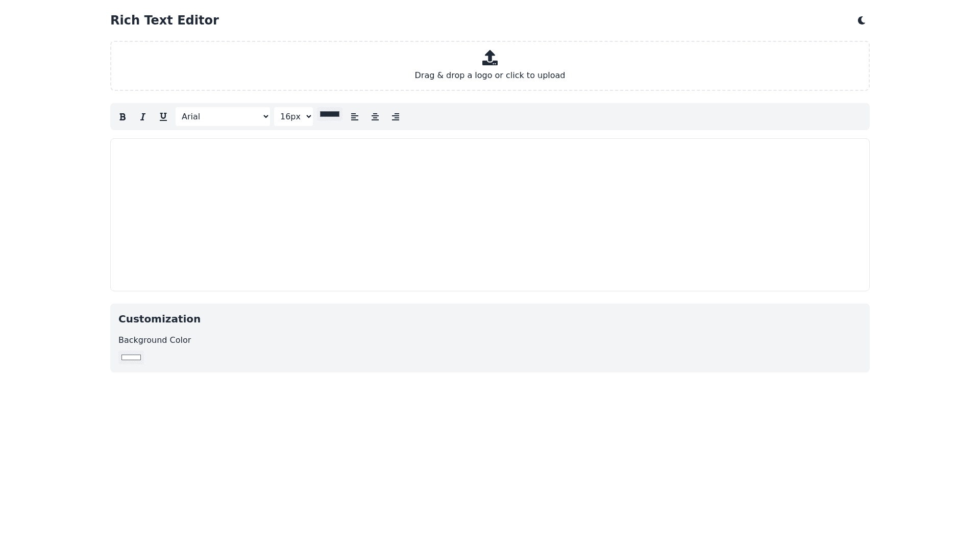980x551 pixels.
Task: Align text to the right
Action: tap(396, 117)
